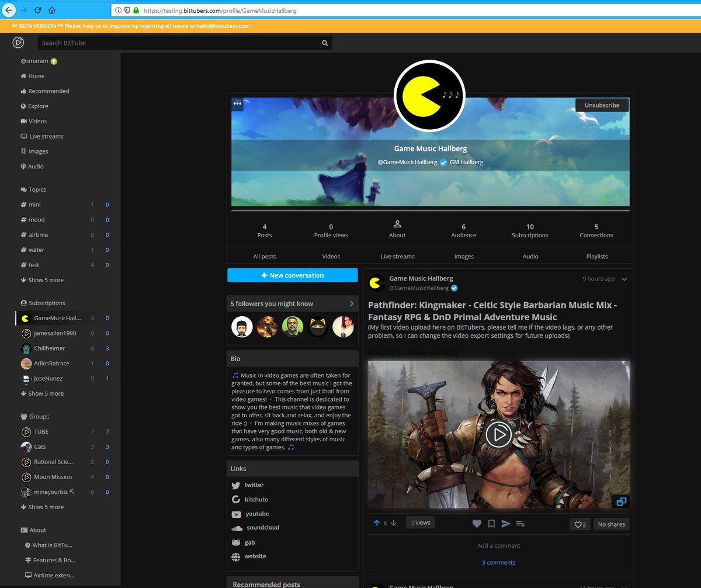Collapse the Groups section header
Image resolution: width=701 pixels, height=588 pixels.
[x=35, y=416]
